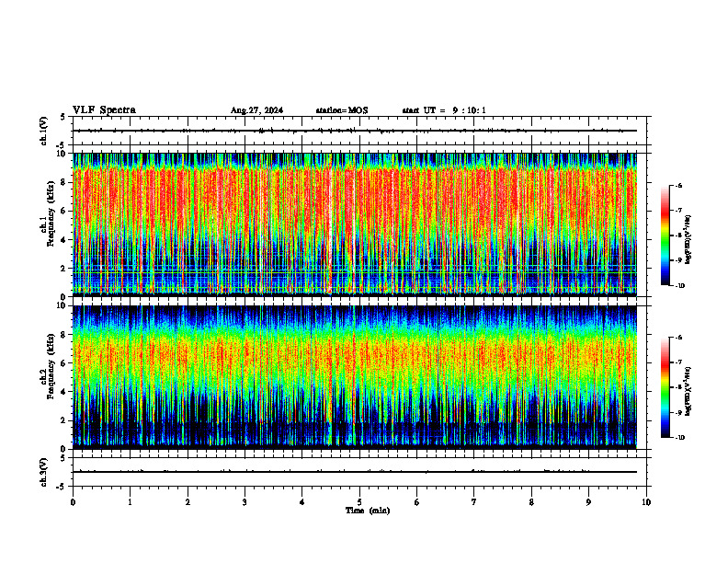Viewport: 728px width, 563px height.
Task: Click the ch.1 frequency tick "6" kHz
Action: [x=64, y=211]
